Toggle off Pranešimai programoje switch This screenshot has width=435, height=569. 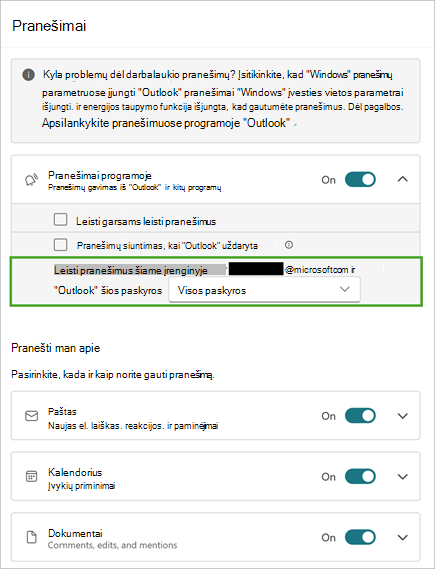(360, 180)
